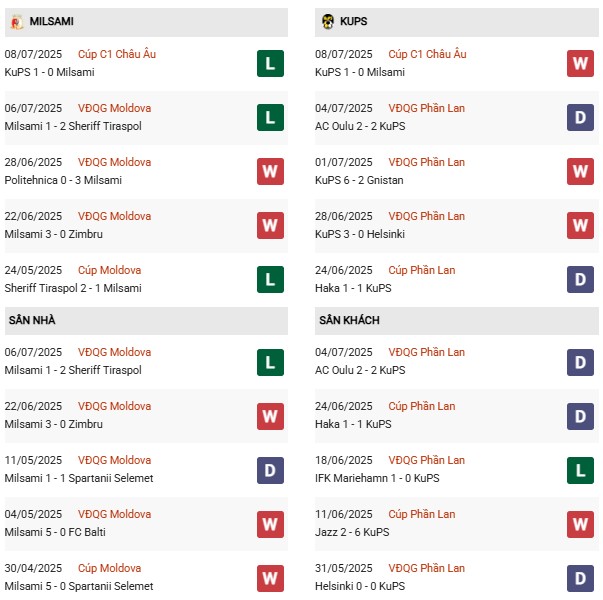603x600 pixels.
Task: Click W badge for Politehnica 0-3 Milsami
Action: click(270, 172)
